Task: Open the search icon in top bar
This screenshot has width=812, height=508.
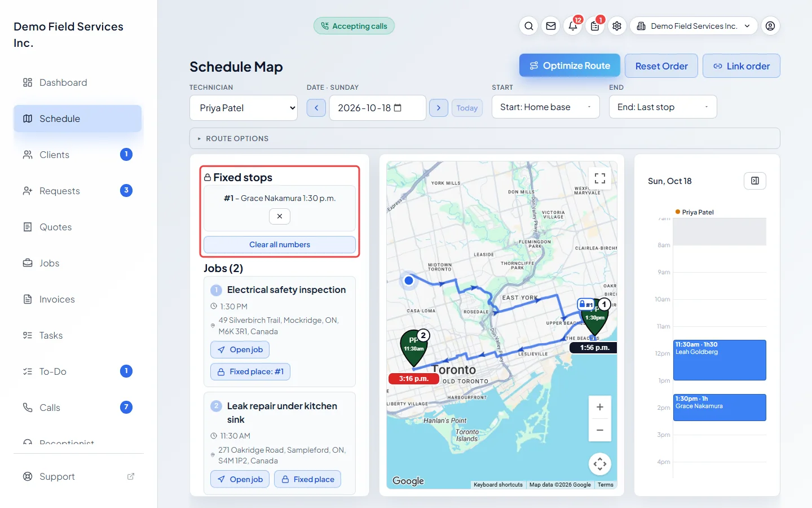Action: pyautogui.click(x=528, y=26)
